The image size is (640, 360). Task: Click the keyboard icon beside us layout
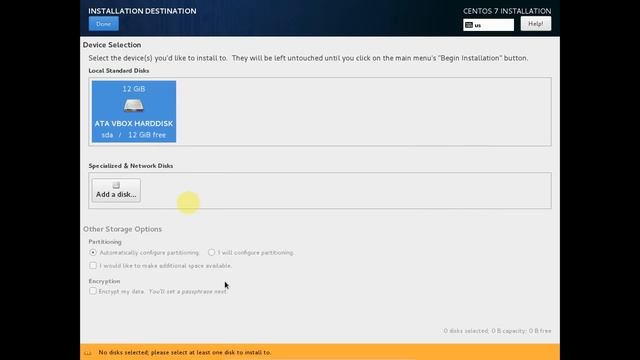(x=469, y=25)
